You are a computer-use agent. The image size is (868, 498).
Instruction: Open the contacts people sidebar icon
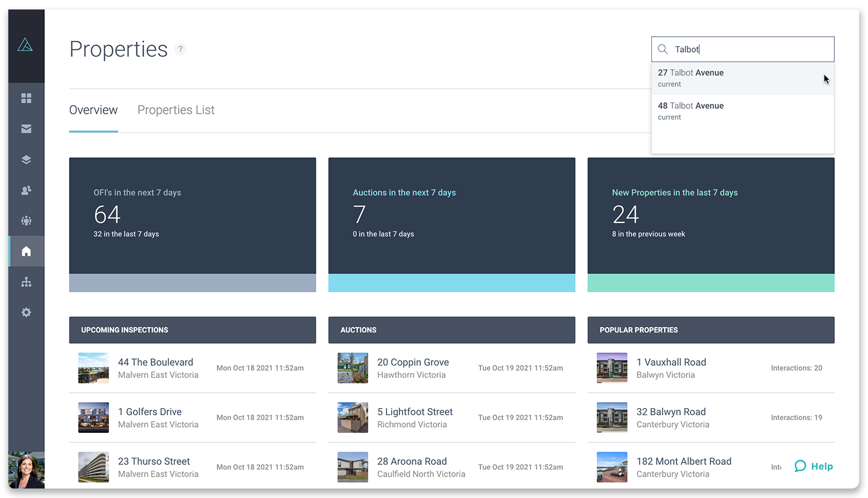26,190
